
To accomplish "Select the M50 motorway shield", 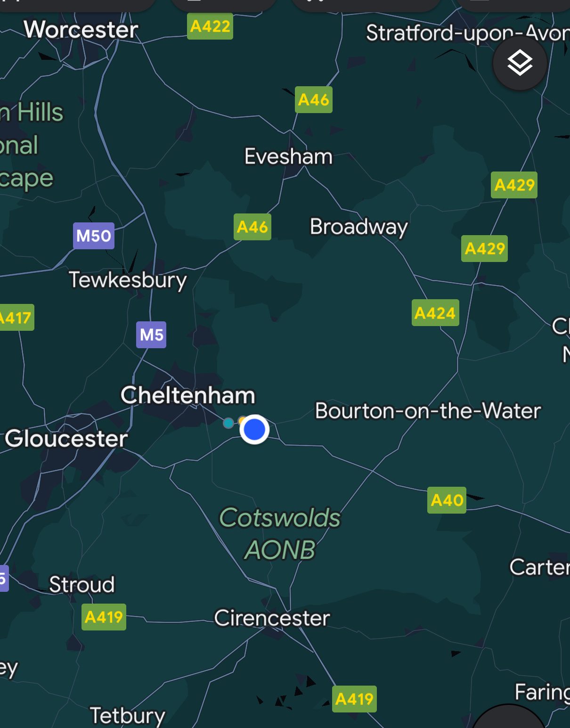I will pyautogui.click(x=94, y=236).
